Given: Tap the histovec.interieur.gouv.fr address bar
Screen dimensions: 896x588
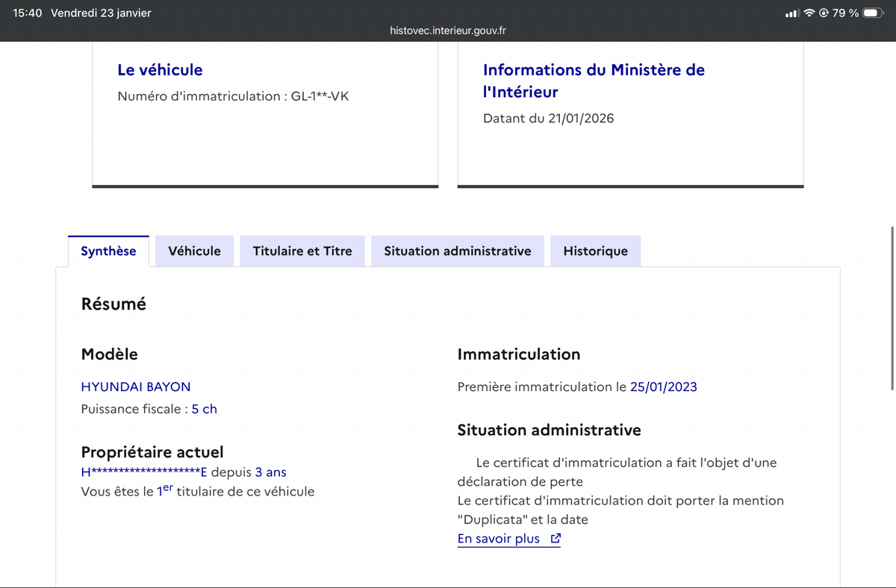Looking at the screenshot, I should pos(448,31).
